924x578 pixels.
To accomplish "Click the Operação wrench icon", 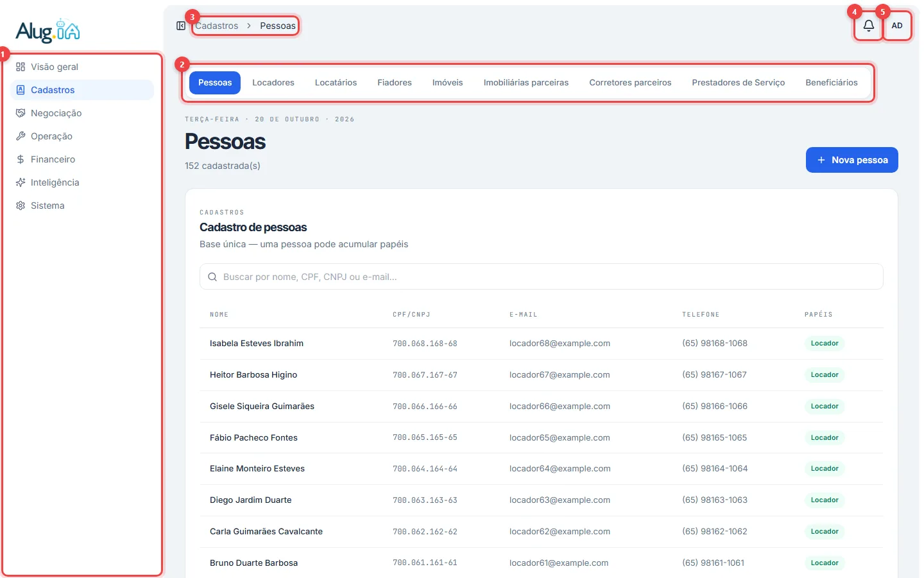I will click(21, 136).
